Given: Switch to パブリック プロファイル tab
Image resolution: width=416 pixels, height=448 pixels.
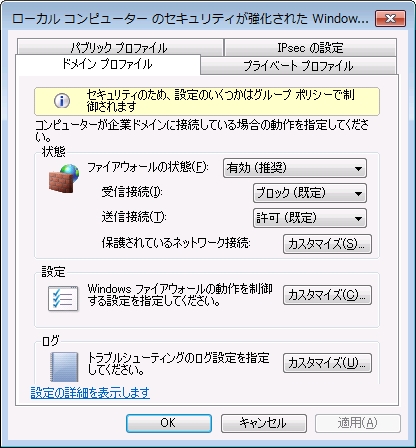Looking at the screenshot, I should click(119, 47).
